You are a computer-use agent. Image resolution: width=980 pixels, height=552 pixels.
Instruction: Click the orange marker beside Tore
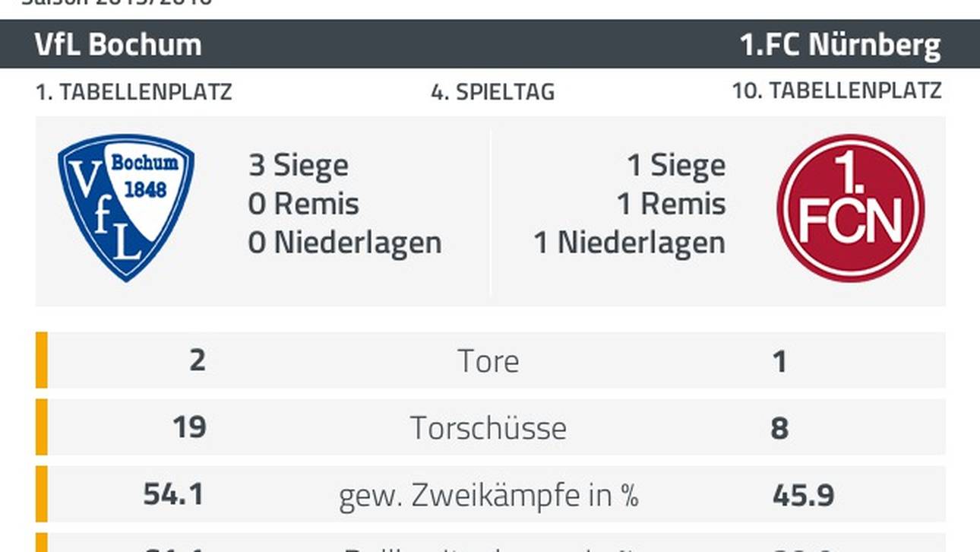pyautogui.click(x=41, y=360)
